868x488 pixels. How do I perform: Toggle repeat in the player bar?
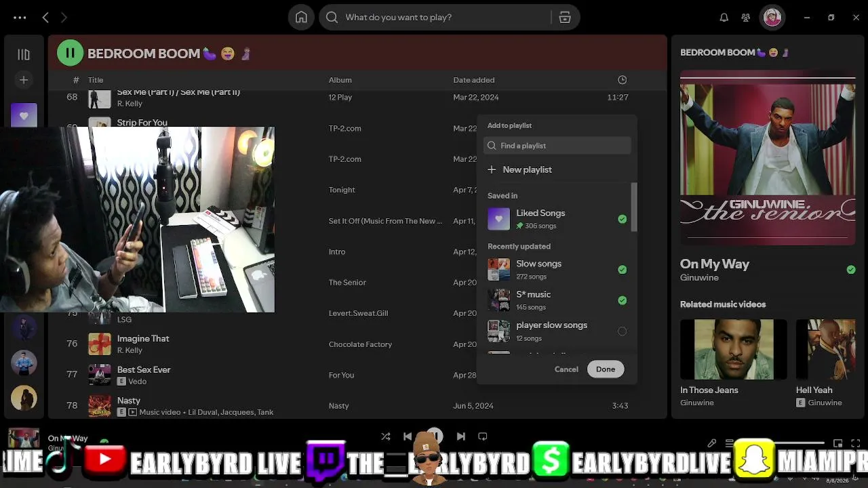(483, 436)
